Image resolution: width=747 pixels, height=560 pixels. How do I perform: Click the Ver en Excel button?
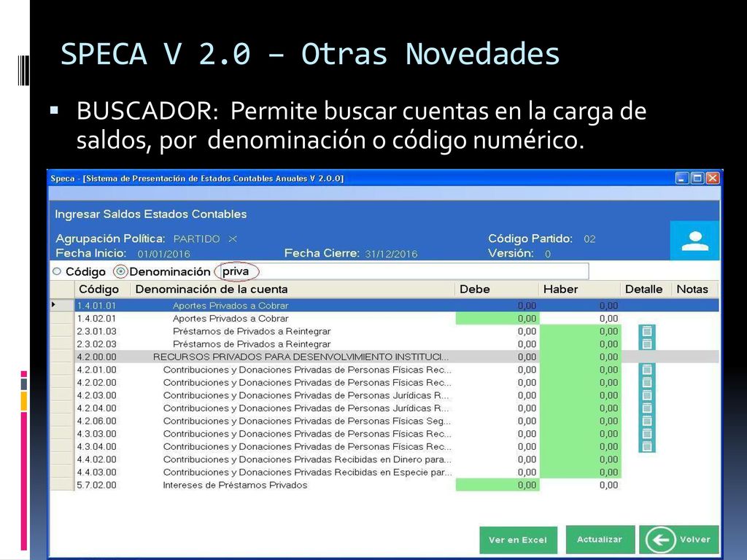[x=519, y=540]
